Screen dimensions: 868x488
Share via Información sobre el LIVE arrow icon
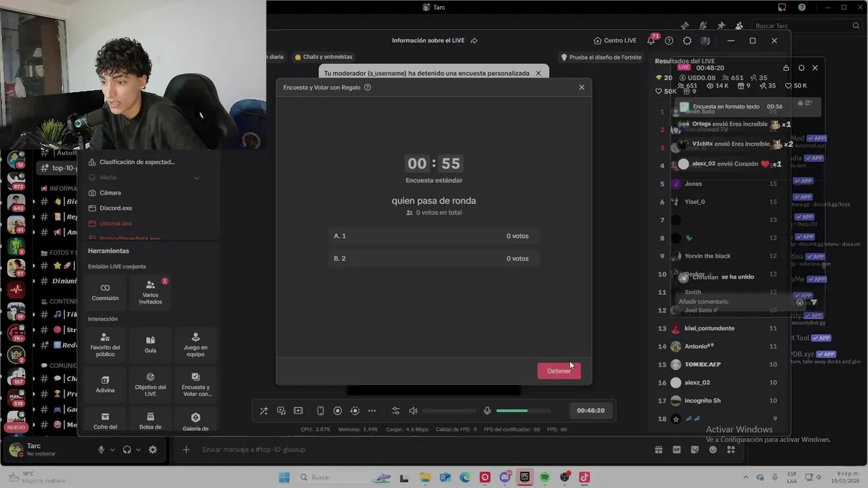[x=474, y=41]
